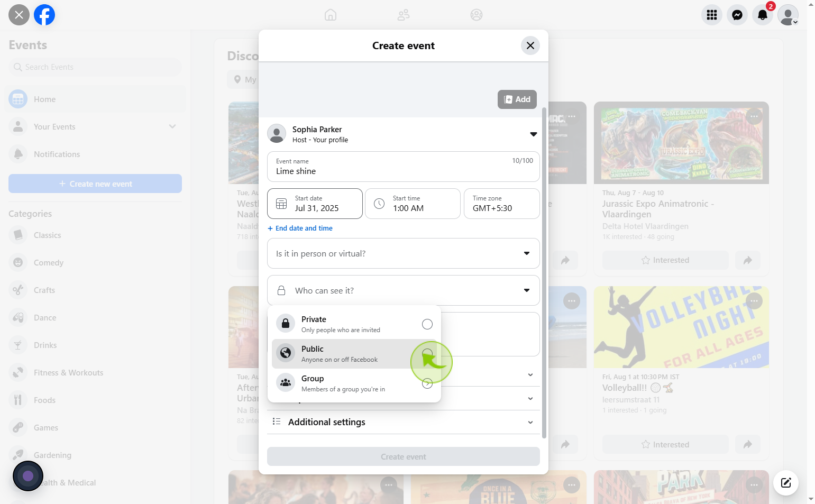Open 'Jurassic Expo Animatronic - Vlaardingen' title
Screen dimensions: 815x504
click(x=658, y=209)
